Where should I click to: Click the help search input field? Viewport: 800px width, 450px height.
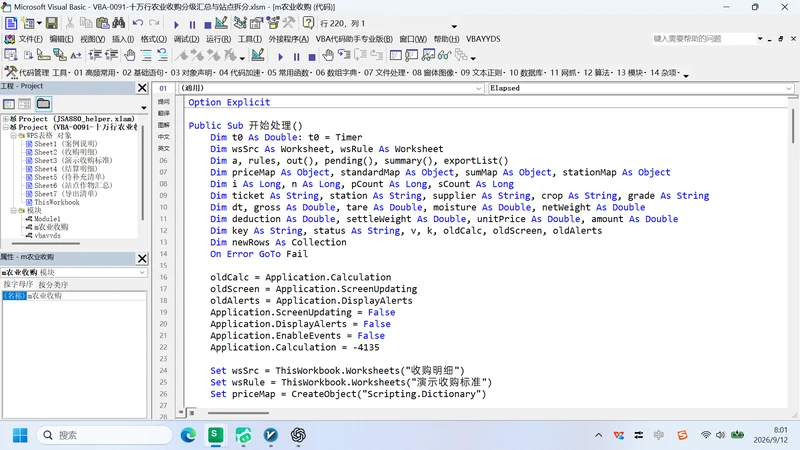point(703,39)
